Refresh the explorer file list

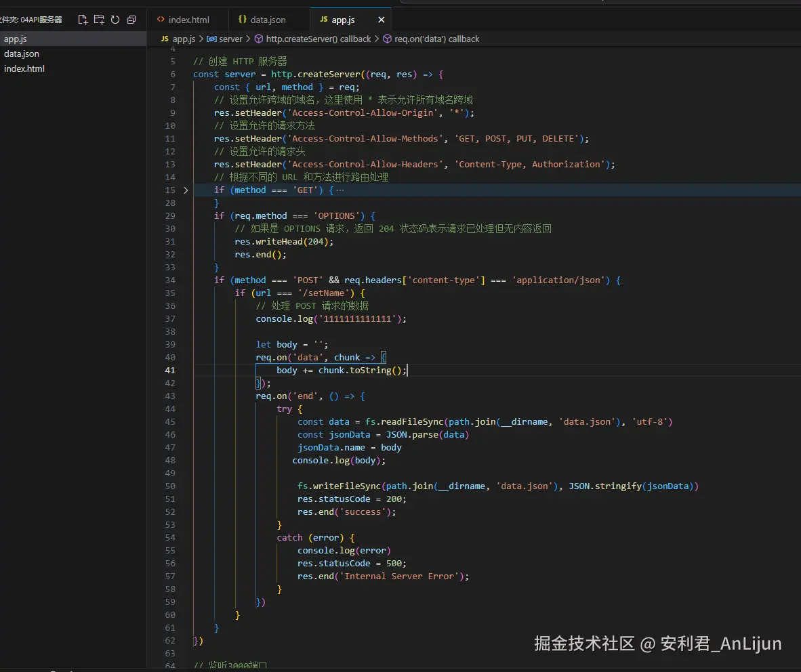click(x=115, y=20)
